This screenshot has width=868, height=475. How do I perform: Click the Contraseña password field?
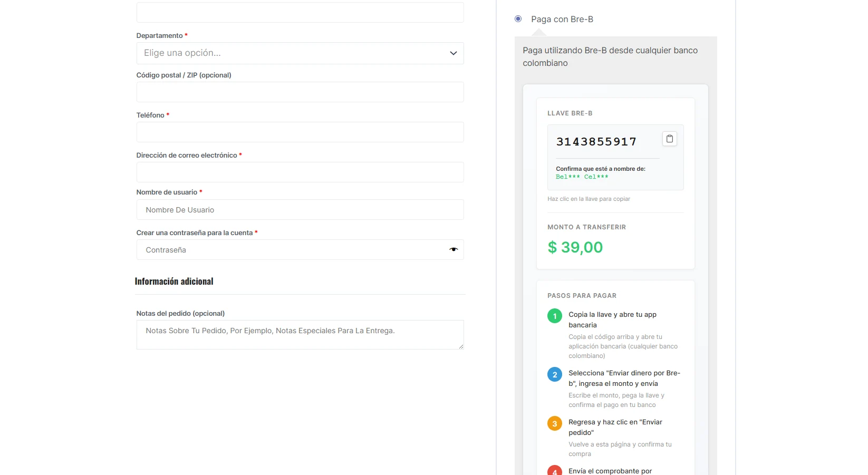(x=290, y=250)
